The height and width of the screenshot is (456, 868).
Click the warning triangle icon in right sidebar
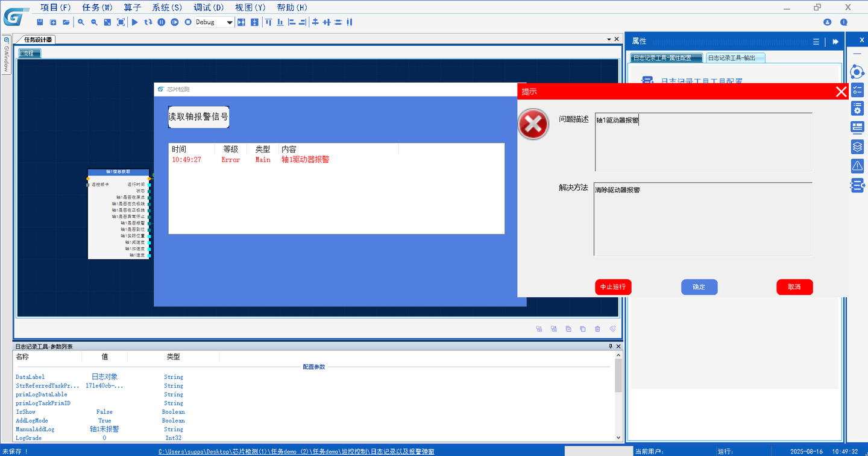pos(857,166)
